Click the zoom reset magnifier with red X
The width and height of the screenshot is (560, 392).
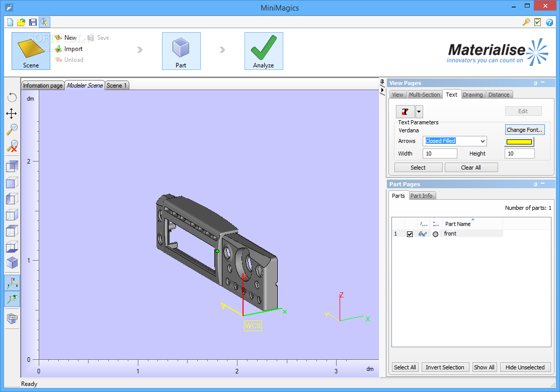point(12,146)
